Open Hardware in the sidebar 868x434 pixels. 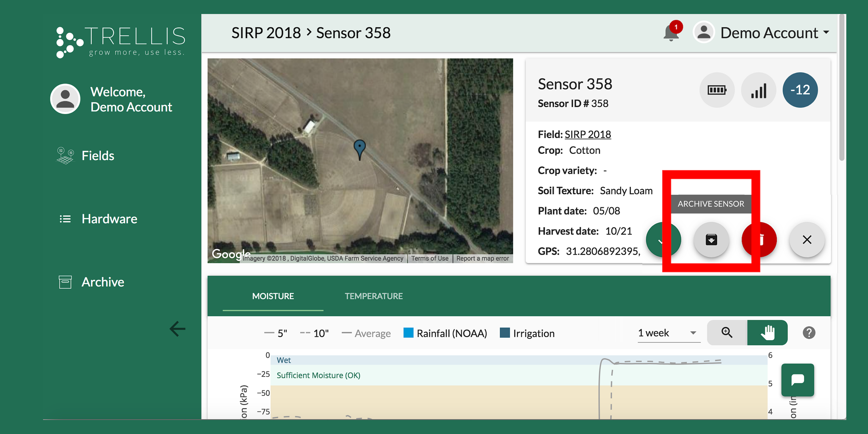click(109, 219)
